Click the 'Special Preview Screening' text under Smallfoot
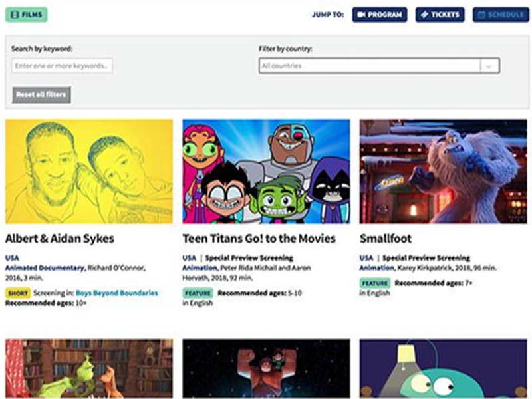The image size is (532, 399). pyautogui.click(x=426, y=258)
